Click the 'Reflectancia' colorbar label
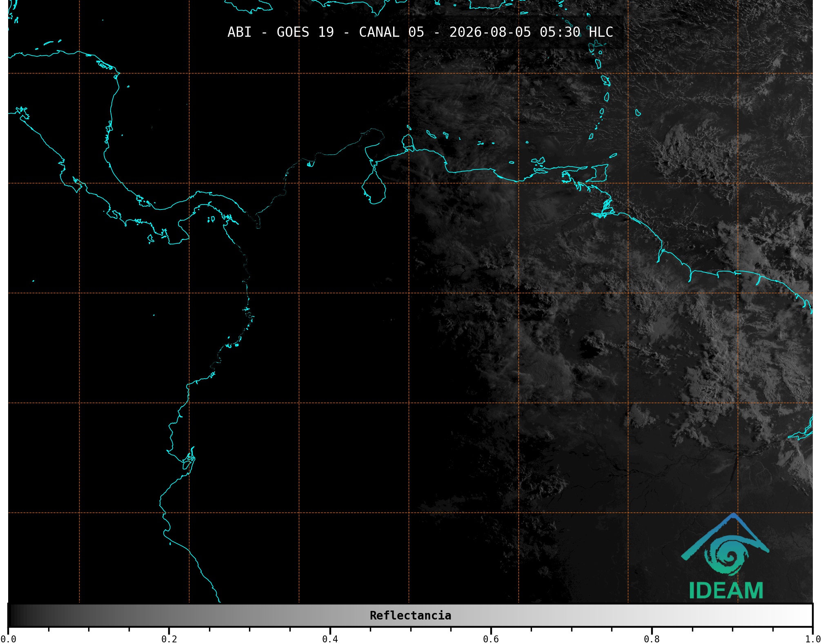The image size is (821, 644). pos(410,615)
